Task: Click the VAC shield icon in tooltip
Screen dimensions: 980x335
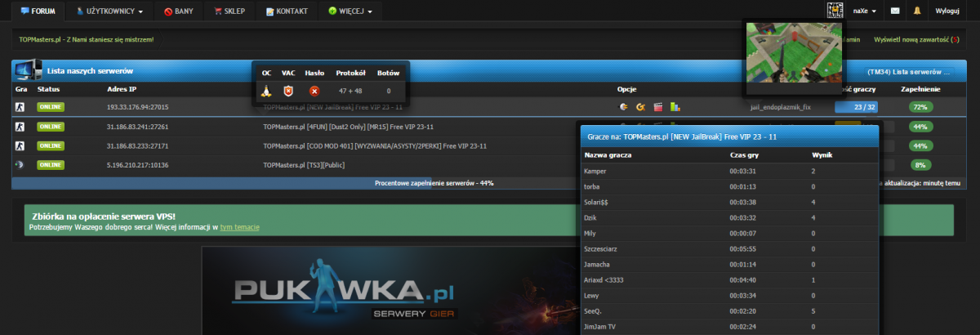Action: (x=288, y=91)
